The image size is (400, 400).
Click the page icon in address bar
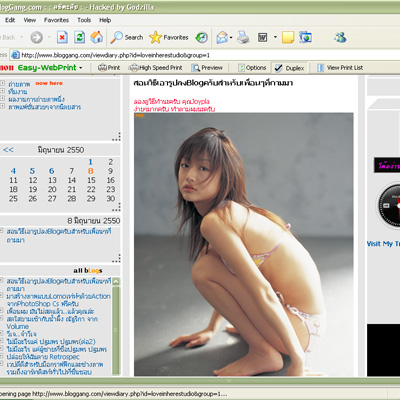15,55
